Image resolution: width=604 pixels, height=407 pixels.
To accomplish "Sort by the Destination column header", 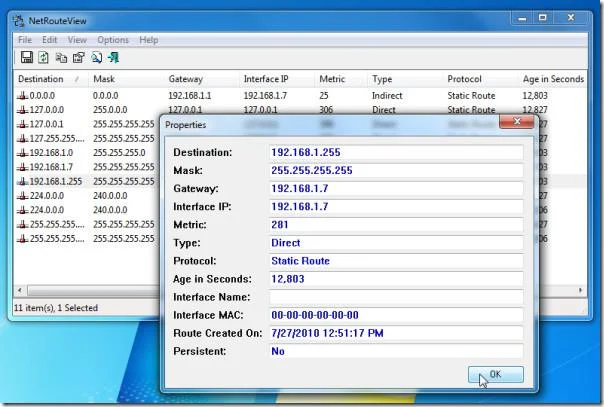I will [x=51, y=79].
